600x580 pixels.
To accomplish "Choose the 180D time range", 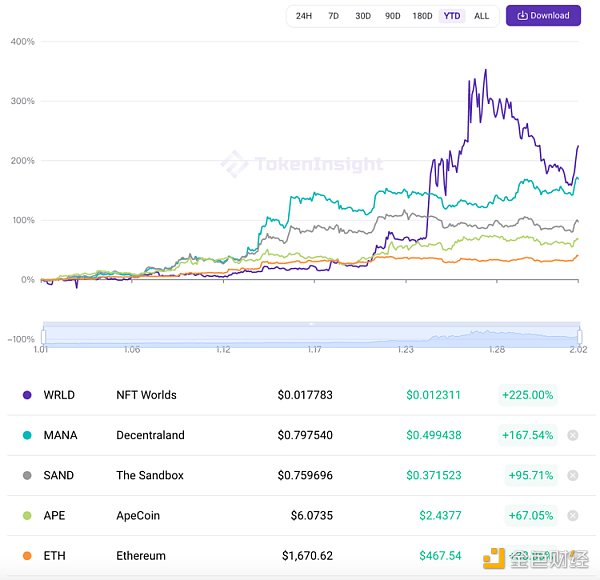I will (x=422, y=16).
